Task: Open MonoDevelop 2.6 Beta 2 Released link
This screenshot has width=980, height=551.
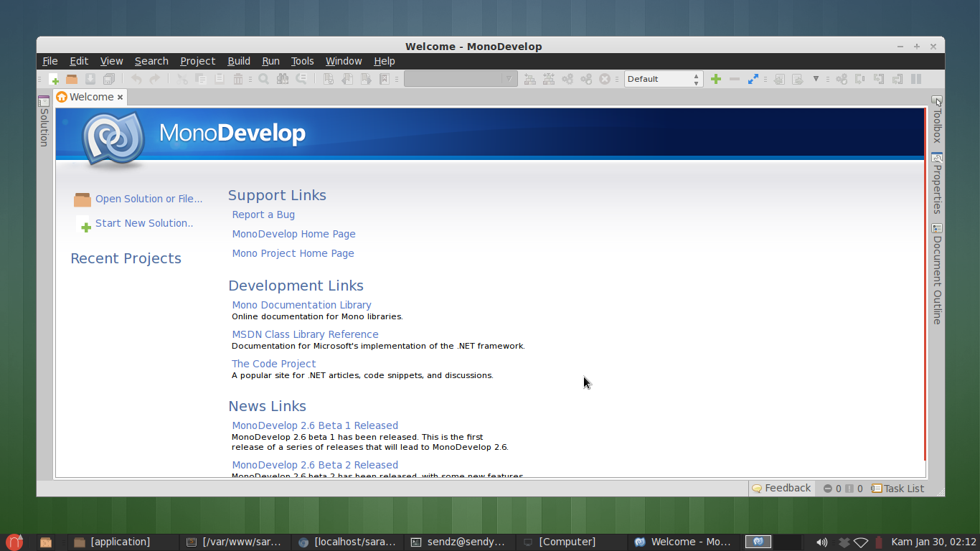Action: click(x=315, y=465)
